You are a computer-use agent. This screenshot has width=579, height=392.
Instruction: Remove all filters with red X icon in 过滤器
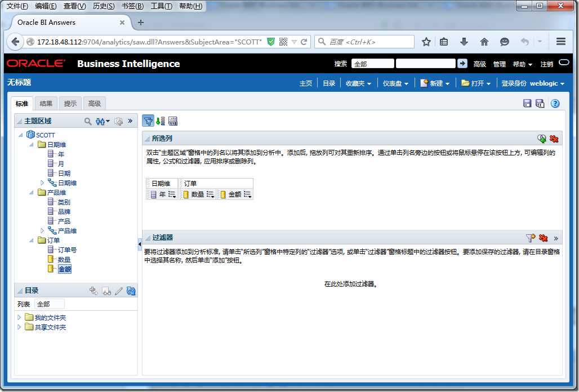coord(543,238)
